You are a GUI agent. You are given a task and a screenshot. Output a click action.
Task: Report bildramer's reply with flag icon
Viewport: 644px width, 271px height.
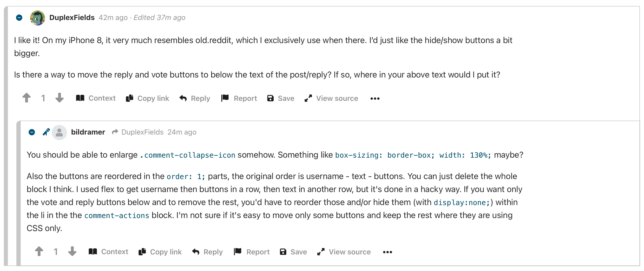pyautogui.click(x=251, y=252)
